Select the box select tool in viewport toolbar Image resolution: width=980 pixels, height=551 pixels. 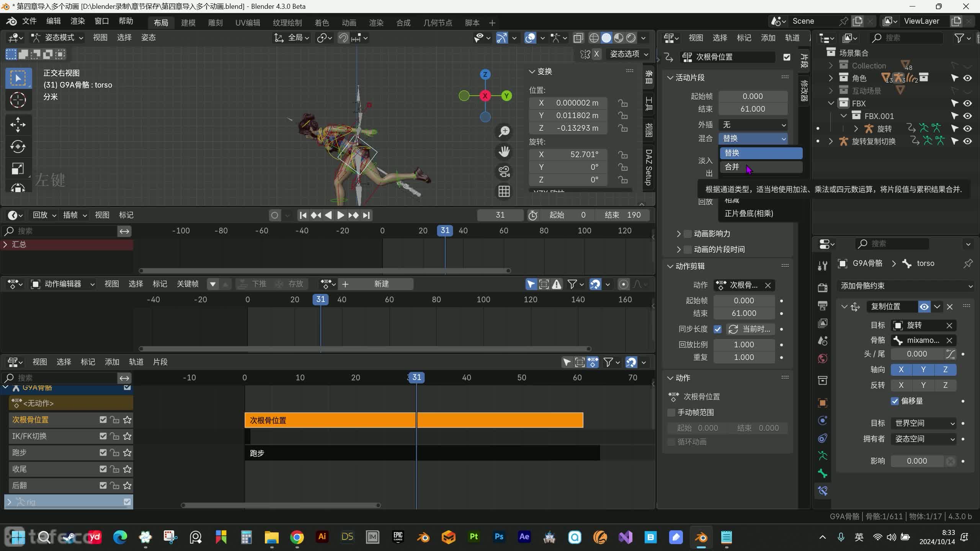[x=18, y=78]
